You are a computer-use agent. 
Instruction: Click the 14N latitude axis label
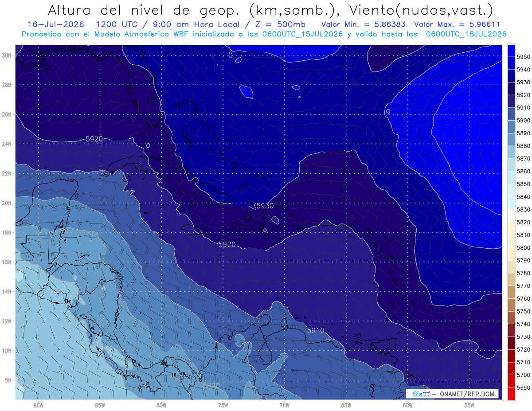tap(7, 291)
